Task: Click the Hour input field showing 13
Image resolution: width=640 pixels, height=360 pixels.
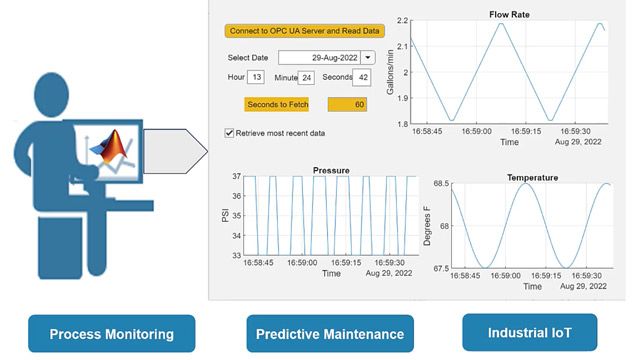Action: coord(256,77)
